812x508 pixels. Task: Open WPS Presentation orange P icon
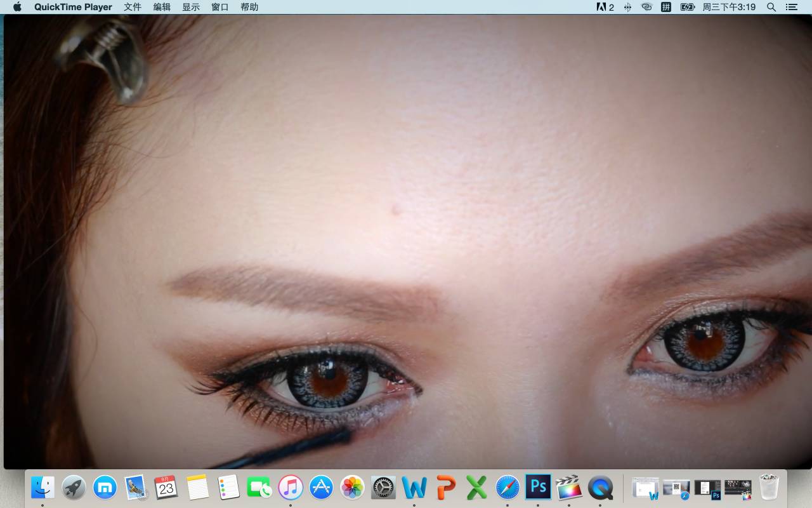pos(445,488)
